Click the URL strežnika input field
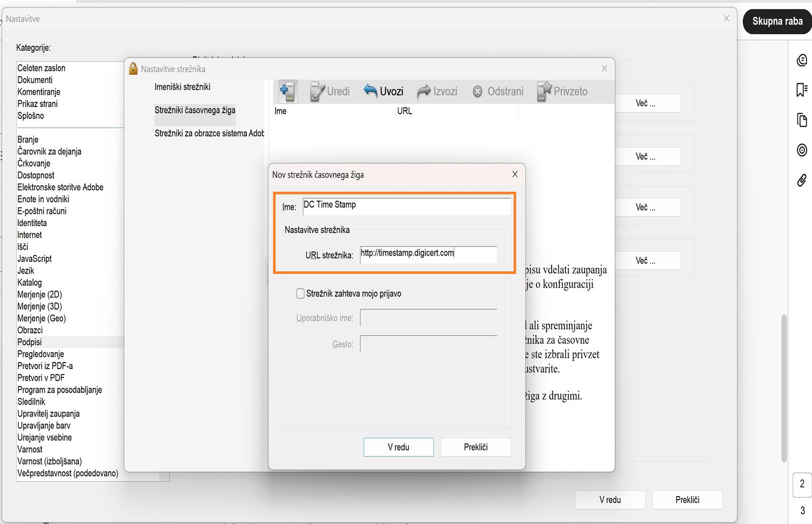The image size is (812, 524). click(428, 255)
